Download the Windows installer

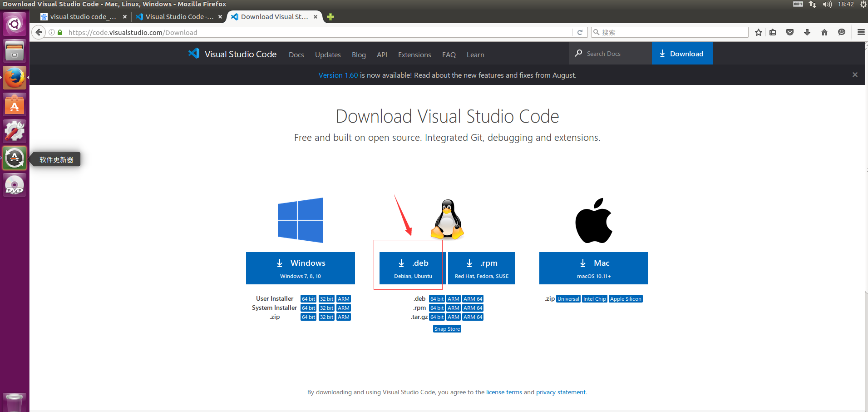coord(301,268)
